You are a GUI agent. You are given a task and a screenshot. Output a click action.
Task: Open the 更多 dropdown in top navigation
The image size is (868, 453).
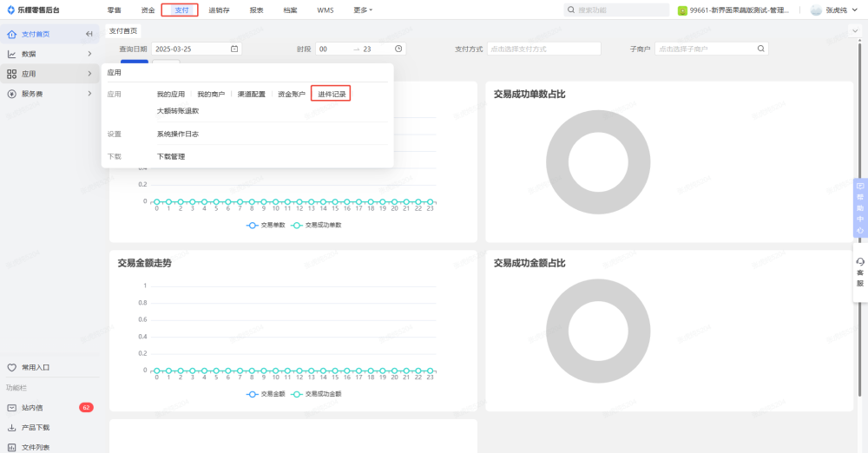(363, 10)
